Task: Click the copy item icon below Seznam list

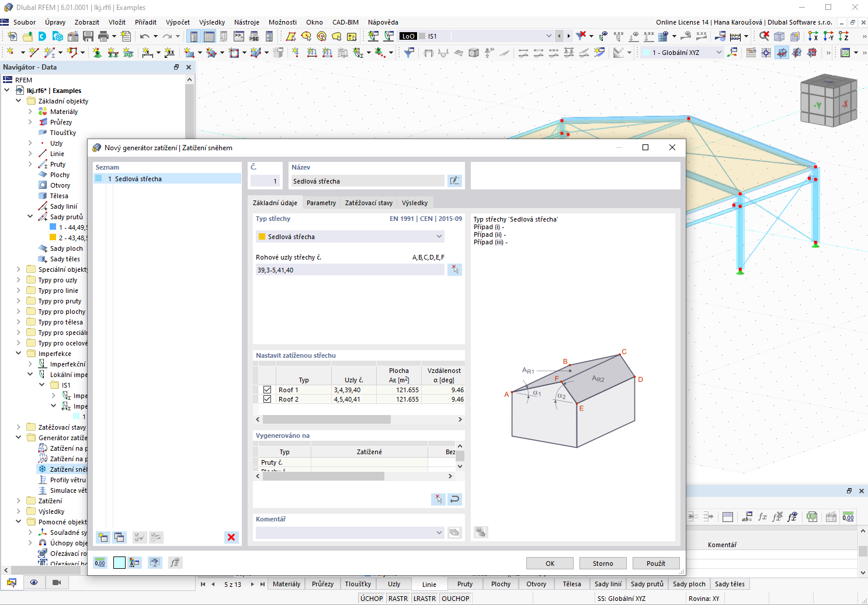Action: (119, 537)
